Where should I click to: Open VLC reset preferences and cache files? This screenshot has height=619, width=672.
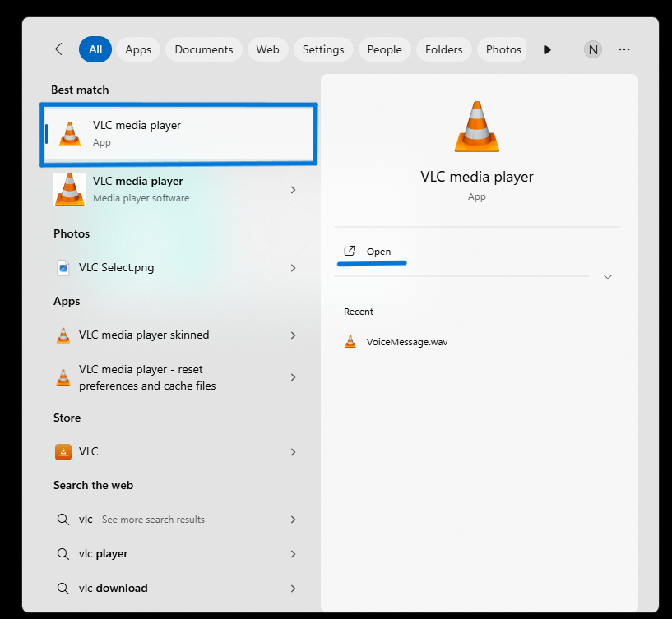[x=176, y=377]
